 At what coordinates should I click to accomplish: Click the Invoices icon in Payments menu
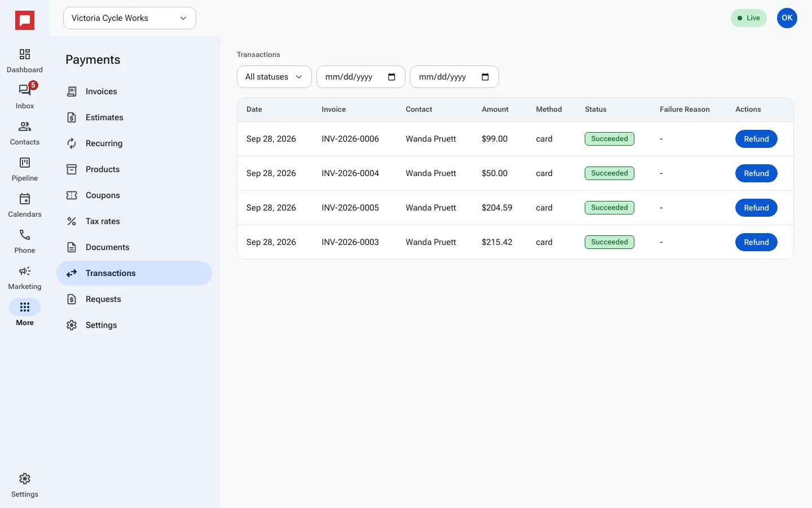72,91
